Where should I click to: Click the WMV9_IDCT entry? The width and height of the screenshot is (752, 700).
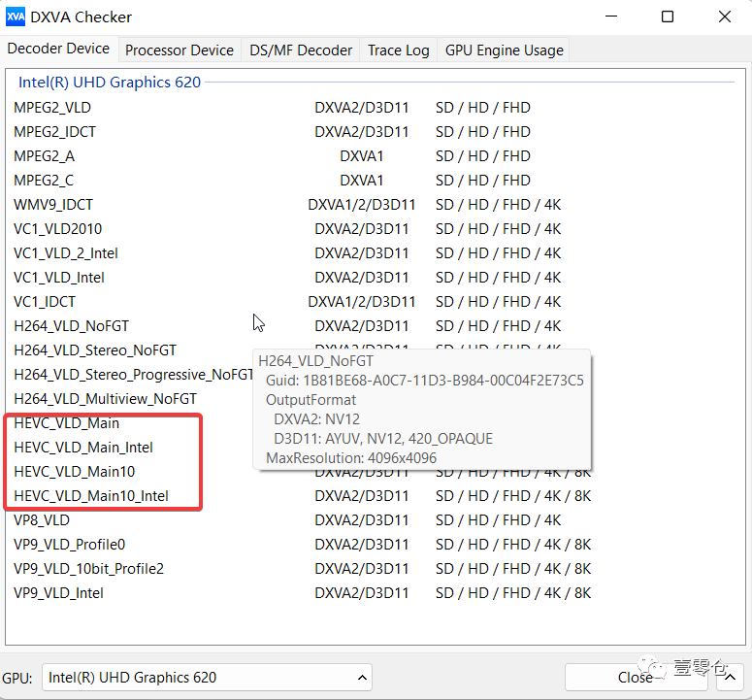coord(53,205)
